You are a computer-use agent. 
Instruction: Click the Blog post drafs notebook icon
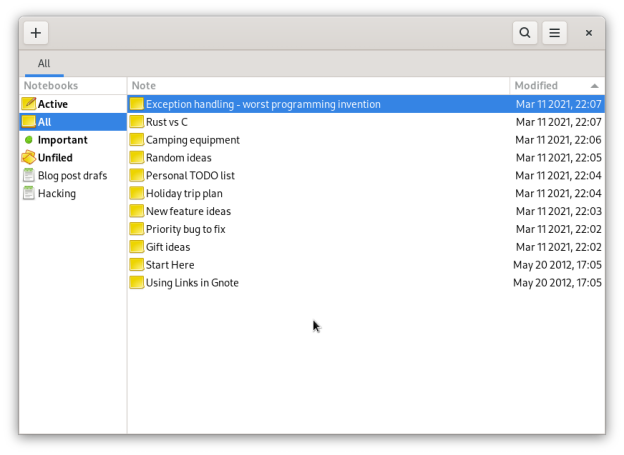28,176
